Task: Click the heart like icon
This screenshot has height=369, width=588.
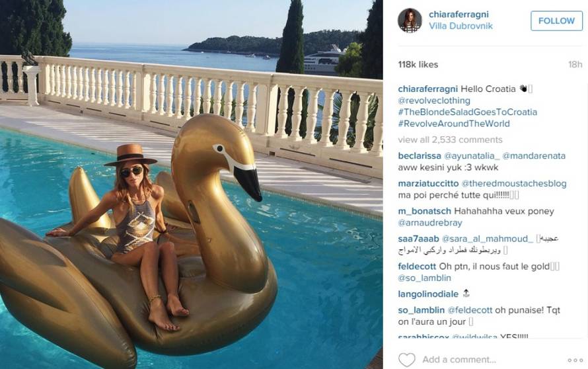Action: [x=406, y=360]
